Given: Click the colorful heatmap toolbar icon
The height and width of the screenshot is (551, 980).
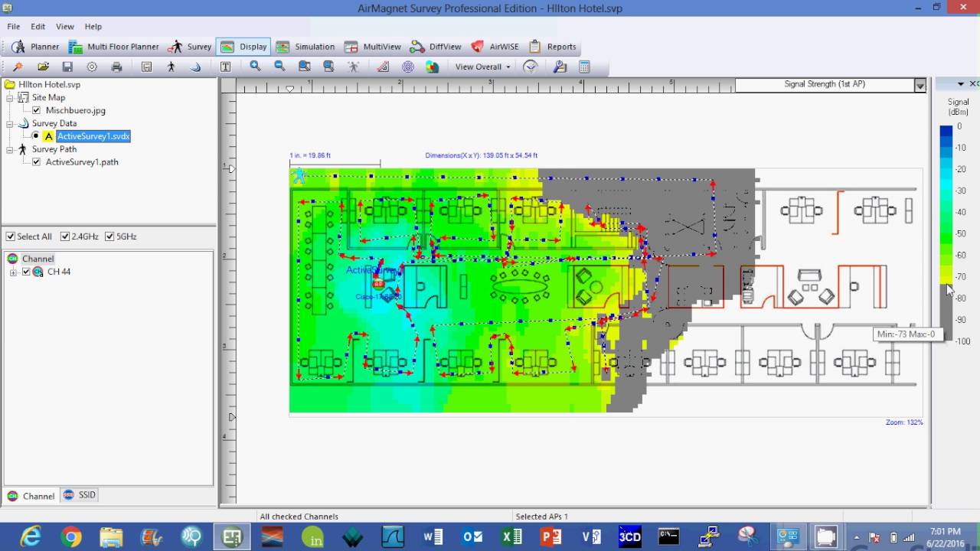Looking at the screenshot, I should (433, 67).
